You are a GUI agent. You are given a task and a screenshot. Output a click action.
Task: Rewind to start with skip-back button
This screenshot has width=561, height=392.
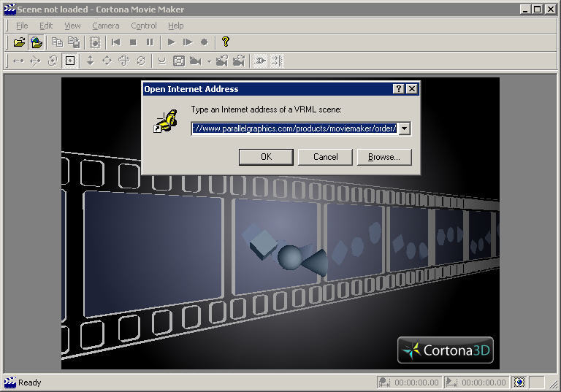pyautogui.click(x=116, y=42)
